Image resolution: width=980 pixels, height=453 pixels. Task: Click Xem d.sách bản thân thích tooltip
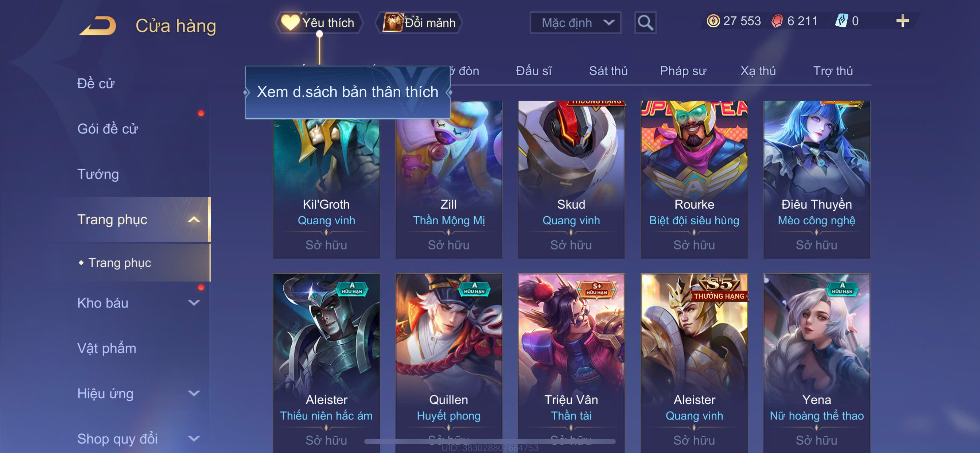(347, 92)
